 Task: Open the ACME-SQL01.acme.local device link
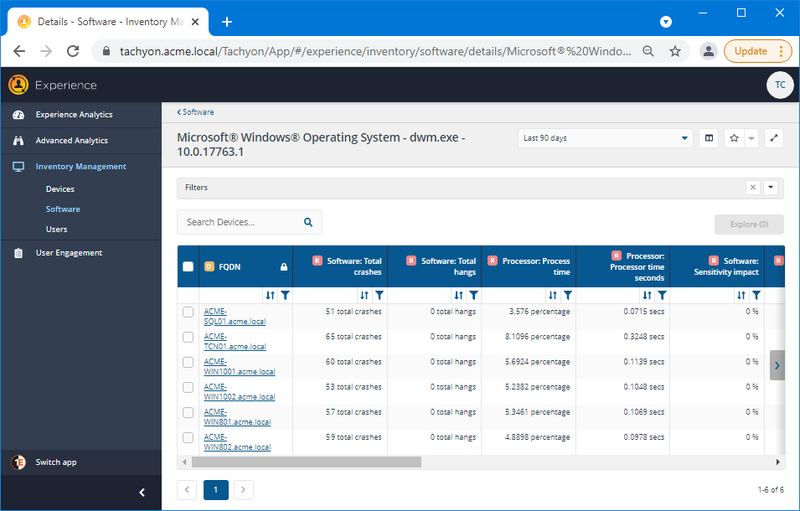[x=235, y=316]
